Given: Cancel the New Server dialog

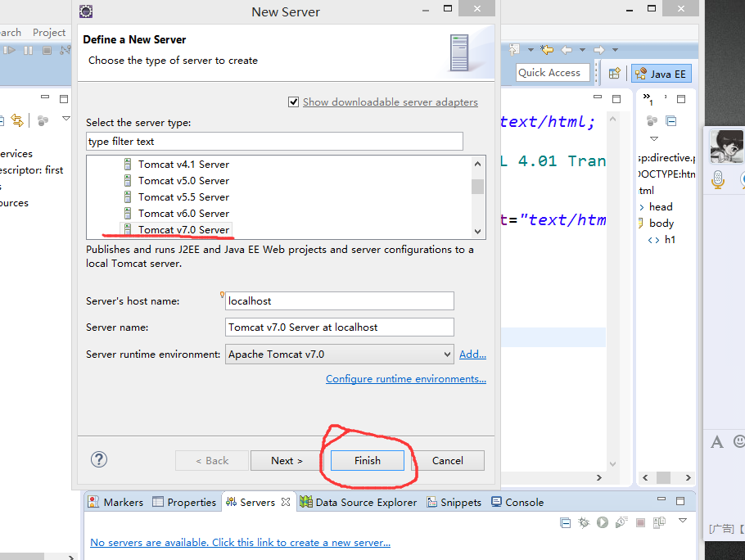Looking at the screenshot, I should 448,461.
